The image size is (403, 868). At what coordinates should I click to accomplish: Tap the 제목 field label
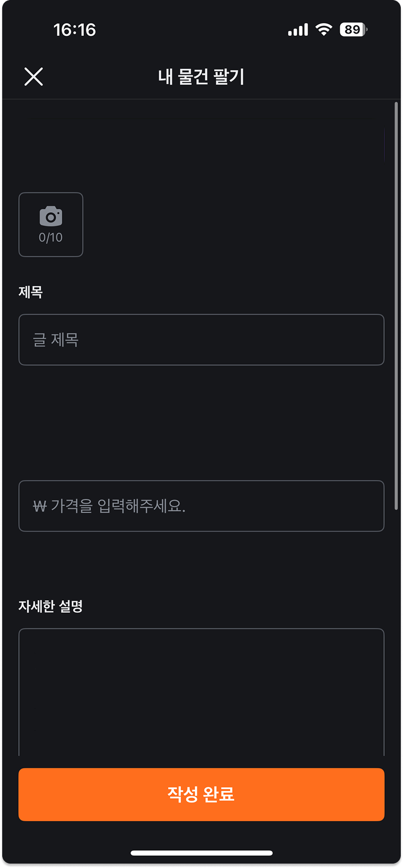point(30,292)
